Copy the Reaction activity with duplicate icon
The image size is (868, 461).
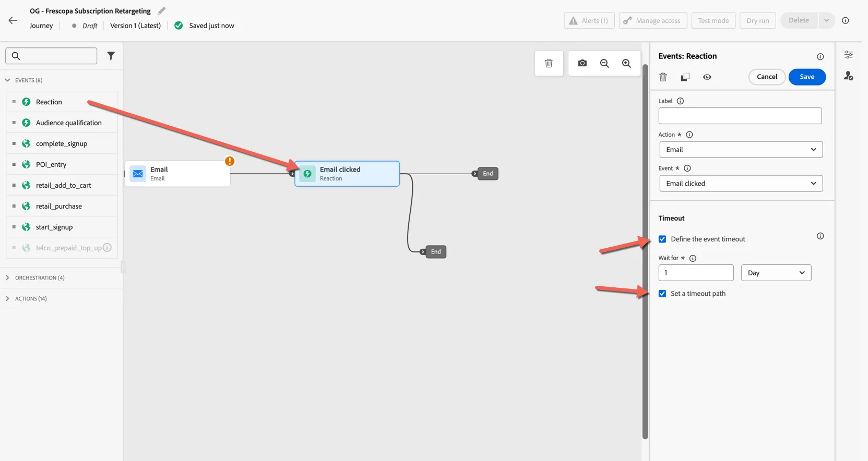click(685, 77)
